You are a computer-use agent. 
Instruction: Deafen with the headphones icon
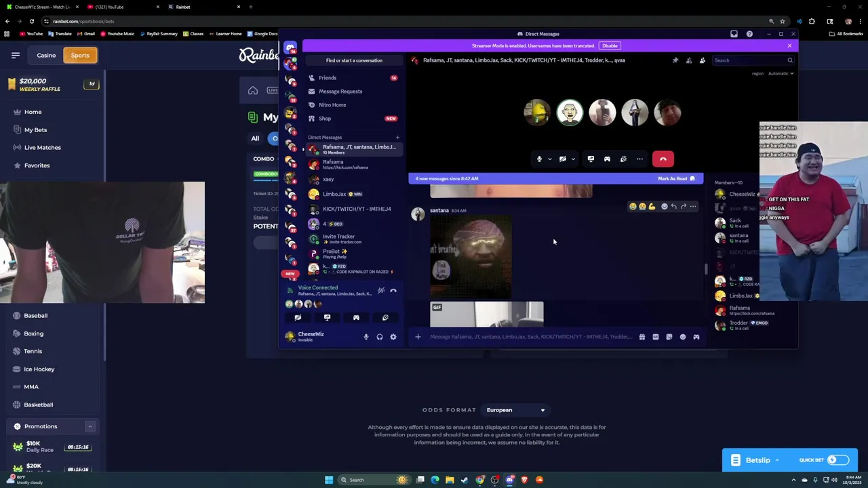click(380, 337)
